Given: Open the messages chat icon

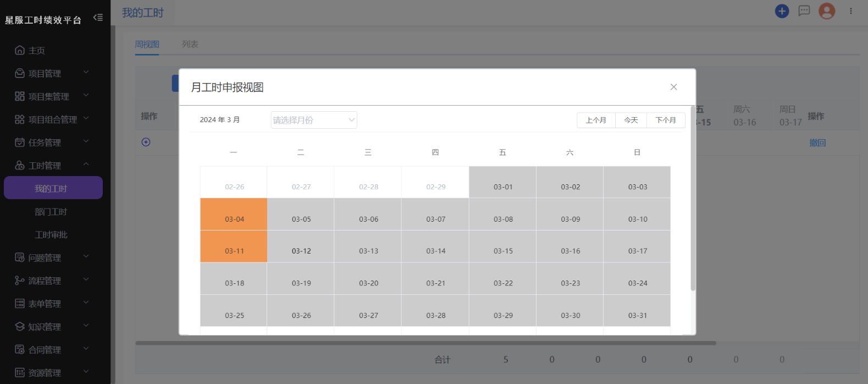Looking at the screenshot, I should point(804,11).
